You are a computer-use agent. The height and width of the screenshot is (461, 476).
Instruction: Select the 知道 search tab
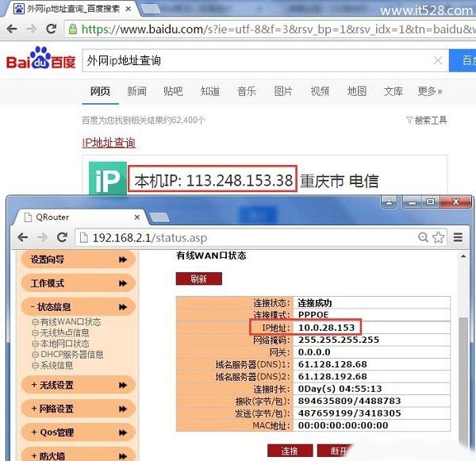(x=209, y=91)
